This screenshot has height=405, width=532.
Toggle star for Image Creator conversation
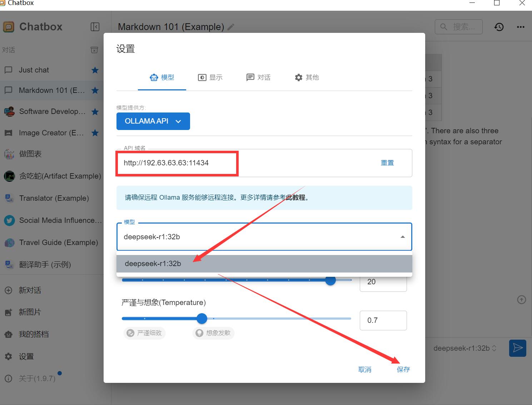tap(95, 133)
